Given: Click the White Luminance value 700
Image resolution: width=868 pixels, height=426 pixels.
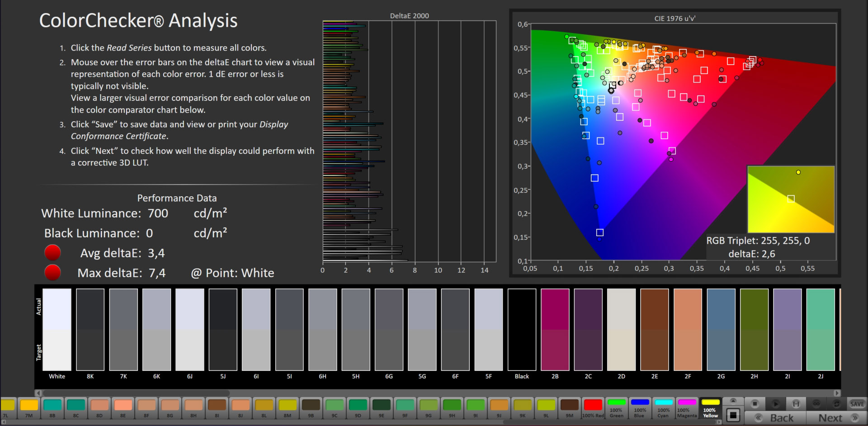Looking at the screenshot, I should 158,213.
